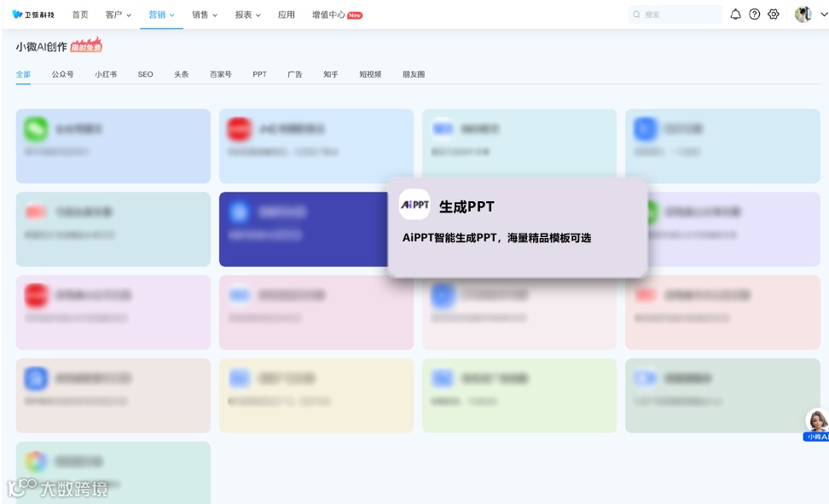Screen dimensions: 829x504
Task: Switch to the 公众号 tab
Action: click(62, 74)
